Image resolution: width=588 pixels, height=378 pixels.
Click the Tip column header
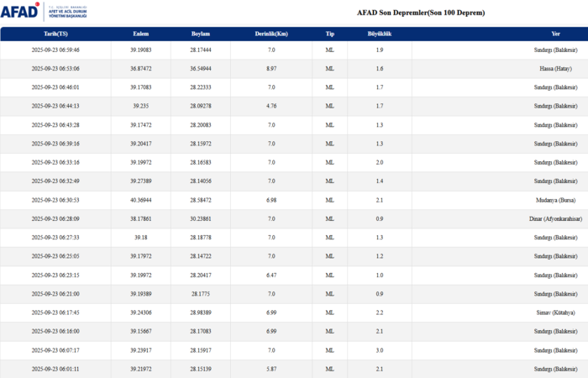(x=330, y=34)
